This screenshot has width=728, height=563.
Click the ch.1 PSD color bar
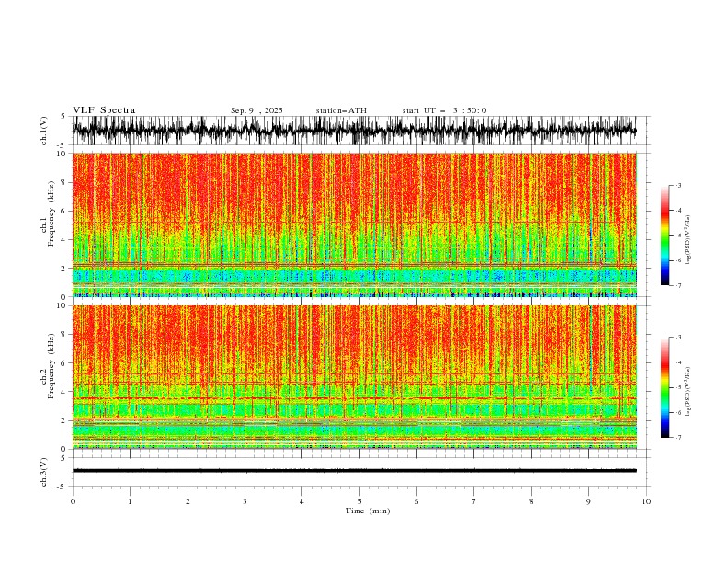665,236
